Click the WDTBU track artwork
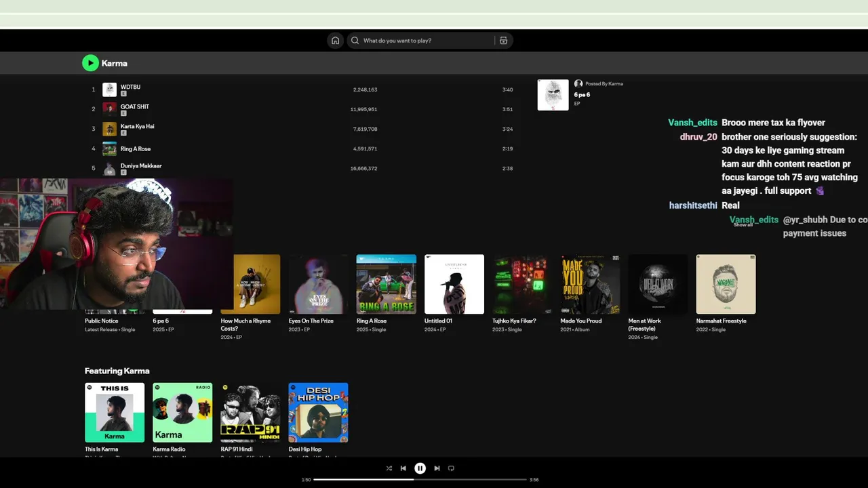The image size is (868, 488). click(109, 89)
